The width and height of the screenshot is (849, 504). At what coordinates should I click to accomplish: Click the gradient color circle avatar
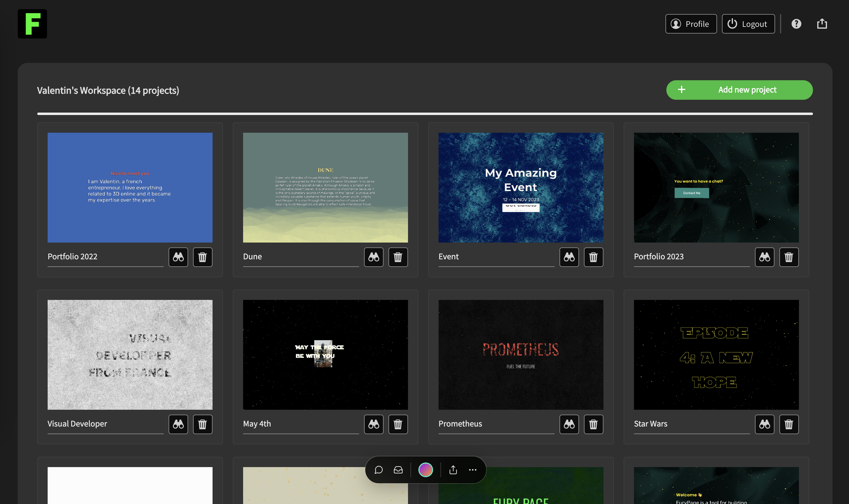pos(425,470)
